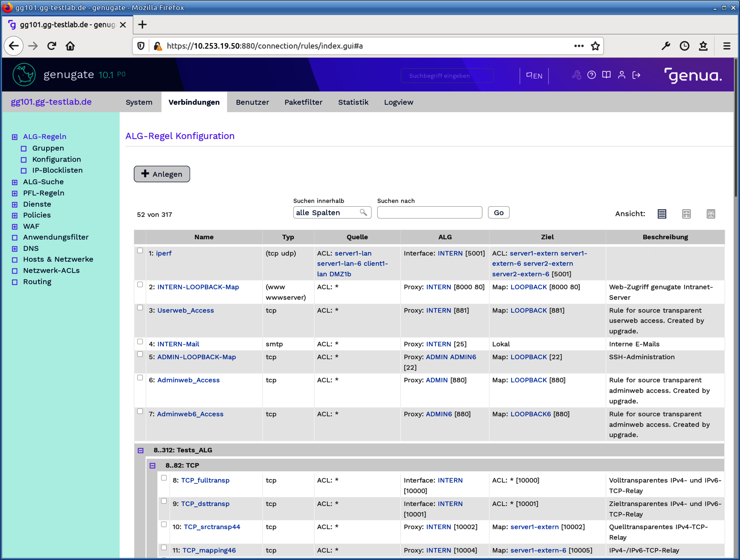Open the Firefox hamburger menu
740x560 pixels.
(x=727, y=46)
